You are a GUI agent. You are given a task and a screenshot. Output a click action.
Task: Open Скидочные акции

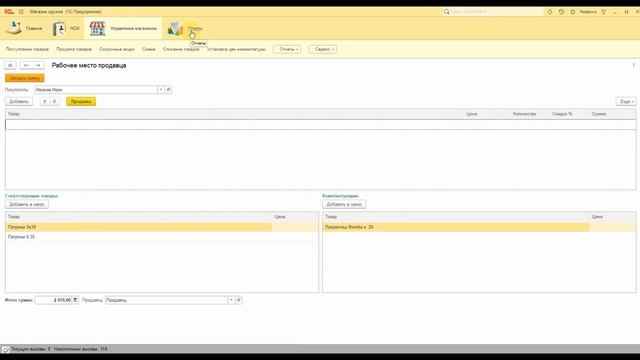pyautogui.click(x=117, y=49)
